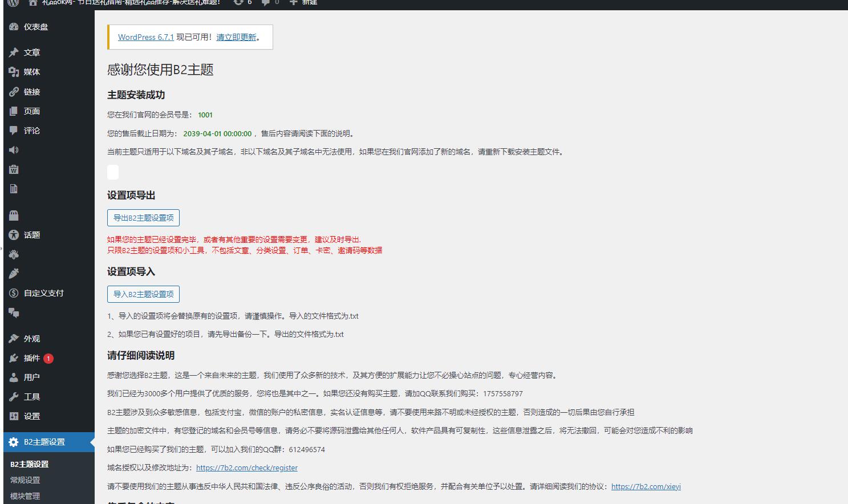Click the carrot icon in the sidebar
Image resolution: width=848 pixels, height=504 pixels.
(13, 274)
